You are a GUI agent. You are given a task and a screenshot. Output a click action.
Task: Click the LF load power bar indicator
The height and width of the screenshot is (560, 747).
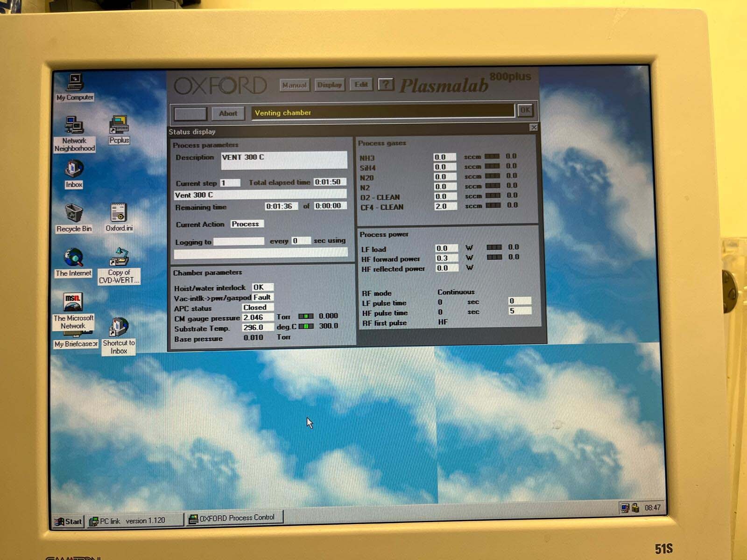(494, 247)
